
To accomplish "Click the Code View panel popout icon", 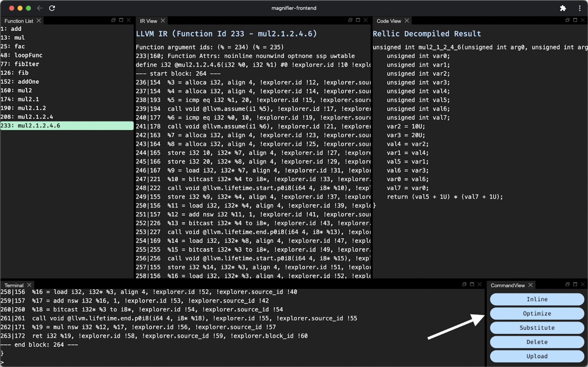I will [x=567, y=20].
